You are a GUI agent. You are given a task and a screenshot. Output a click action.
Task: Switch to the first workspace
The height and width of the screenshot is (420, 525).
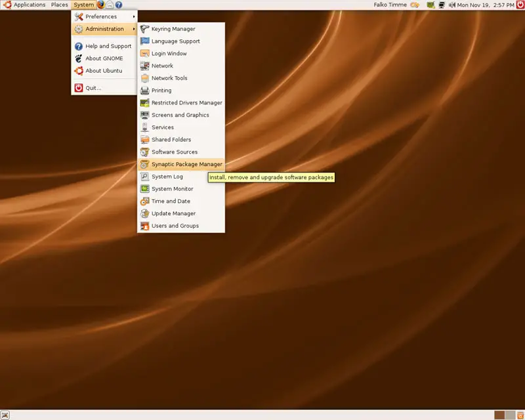499,415
